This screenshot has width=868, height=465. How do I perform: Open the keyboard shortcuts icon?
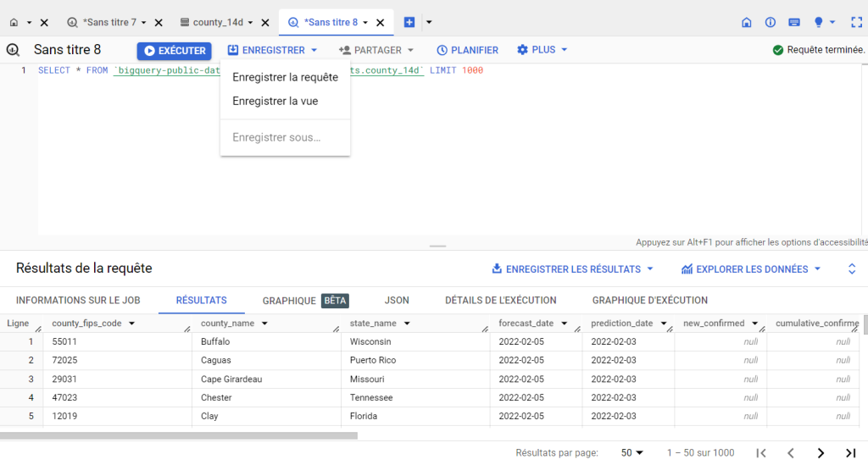794,22
